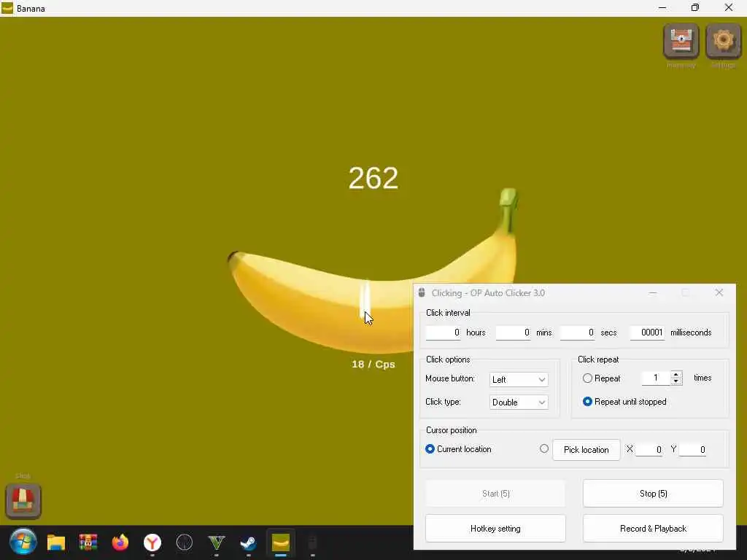Open the Click type dropdown
Screen dimensions: 747x560
(519, 402)
